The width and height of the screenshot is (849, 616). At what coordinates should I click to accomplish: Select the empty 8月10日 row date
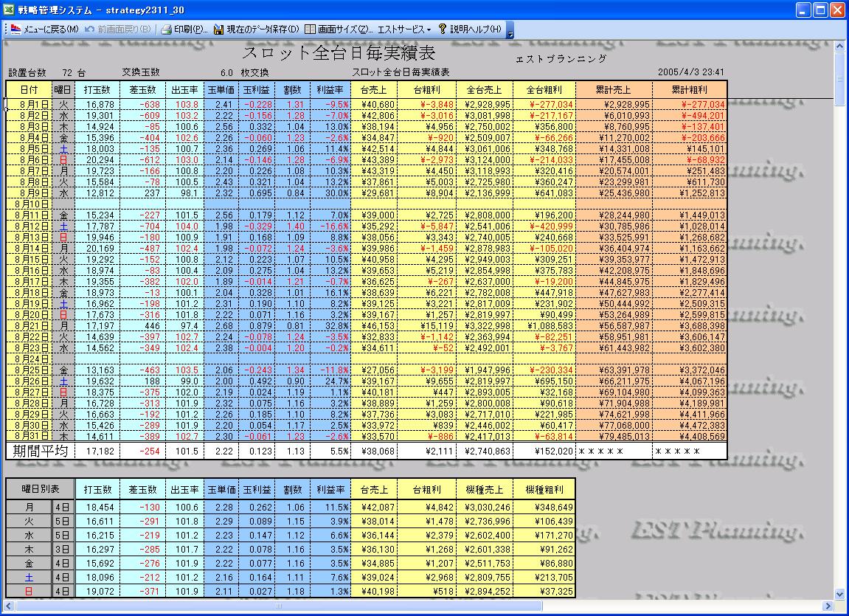click(30, 204)
